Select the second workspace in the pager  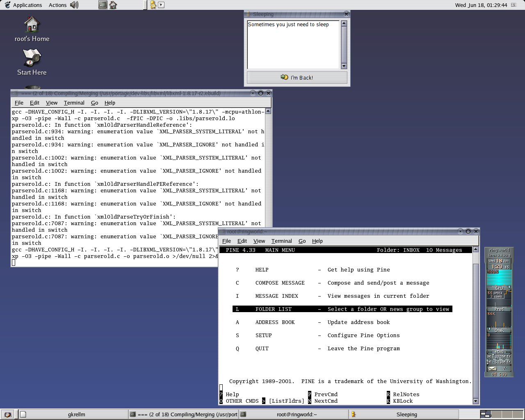(498, 414)
